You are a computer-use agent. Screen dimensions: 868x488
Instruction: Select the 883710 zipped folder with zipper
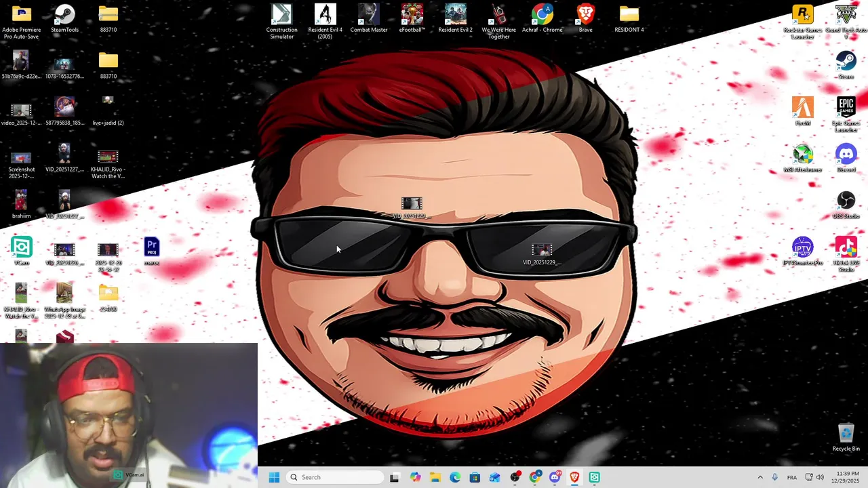108,19
